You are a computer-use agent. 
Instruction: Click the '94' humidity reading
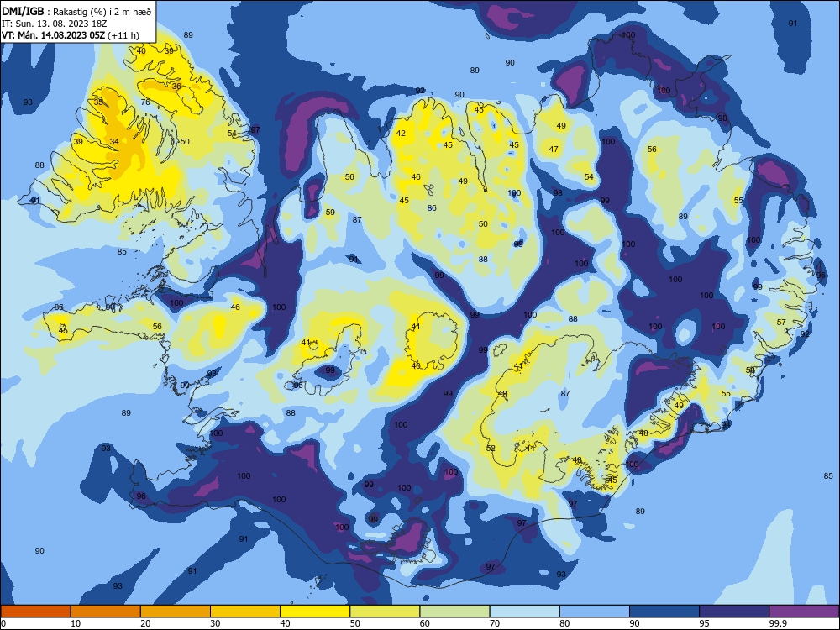(726, 424)
